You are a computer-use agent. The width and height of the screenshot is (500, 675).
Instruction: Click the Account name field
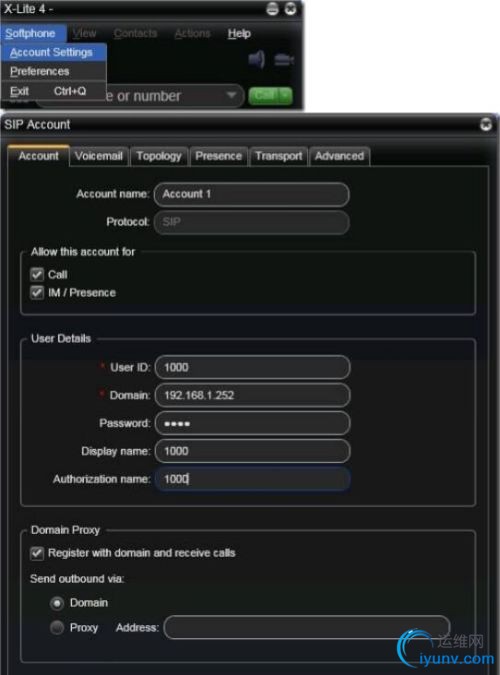point(252,194)
